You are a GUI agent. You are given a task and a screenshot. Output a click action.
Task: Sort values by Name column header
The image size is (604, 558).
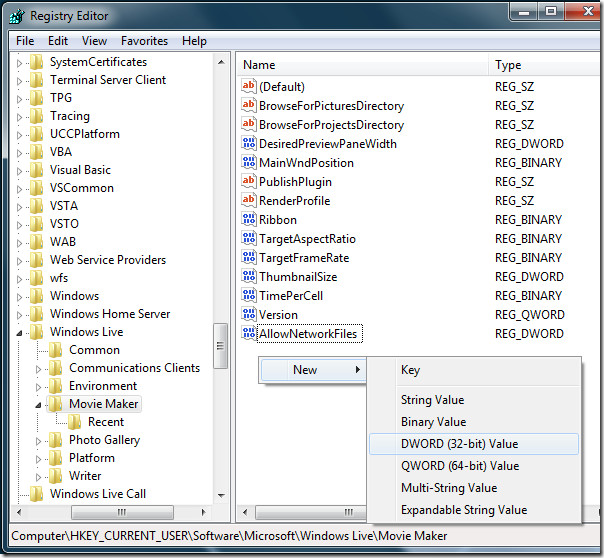coord(362,65)
